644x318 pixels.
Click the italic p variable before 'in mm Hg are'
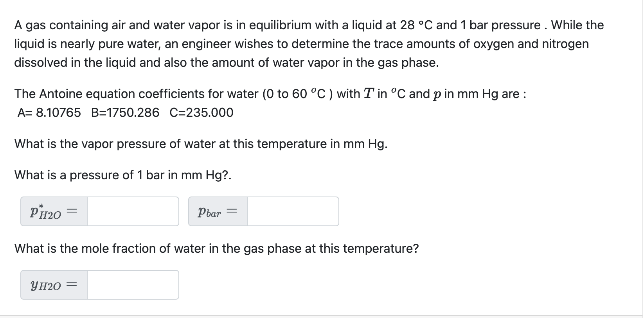[x=437, y=95]
